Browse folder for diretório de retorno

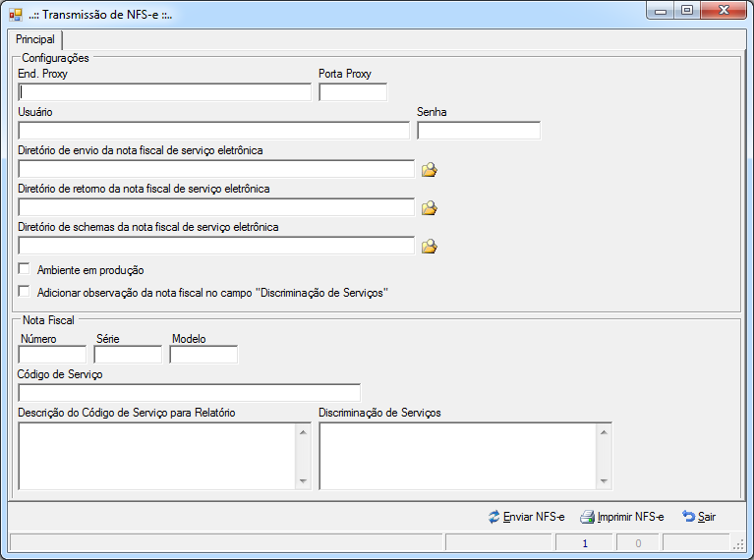tap(429, 208)
